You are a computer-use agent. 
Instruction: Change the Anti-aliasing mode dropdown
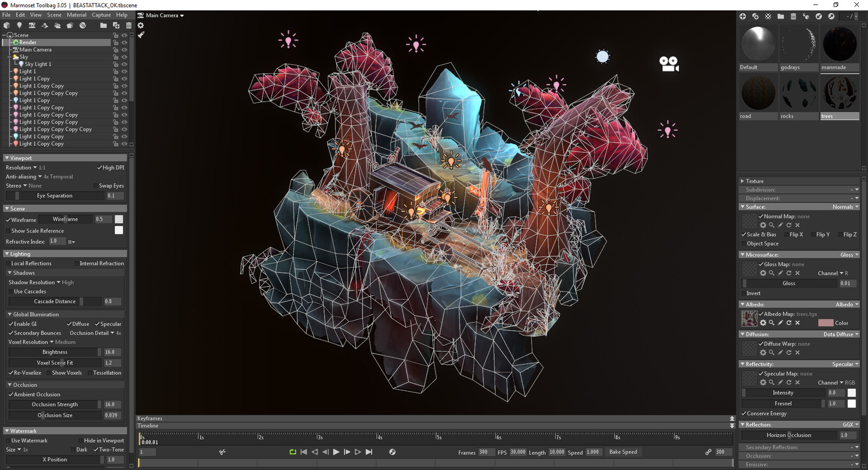(24, 177)
